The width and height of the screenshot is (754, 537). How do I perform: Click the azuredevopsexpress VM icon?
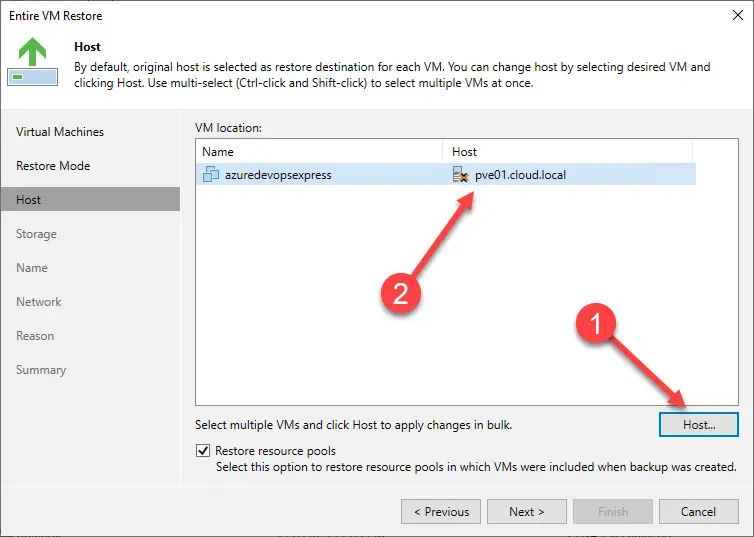click(x=210, y=175)
